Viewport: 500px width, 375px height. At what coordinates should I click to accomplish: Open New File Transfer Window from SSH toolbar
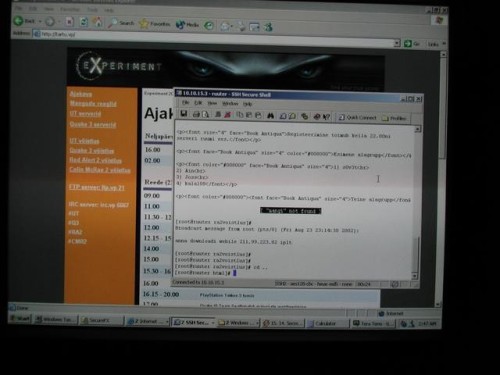[x=292, y=116]
